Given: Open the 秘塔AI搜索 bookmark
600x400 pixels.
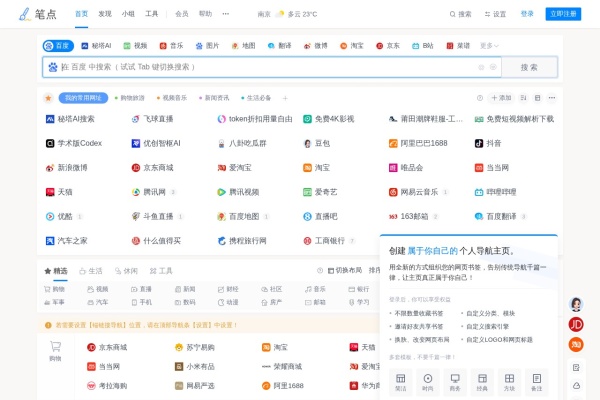Looking at the screenshot, I should tap(70, 119).
